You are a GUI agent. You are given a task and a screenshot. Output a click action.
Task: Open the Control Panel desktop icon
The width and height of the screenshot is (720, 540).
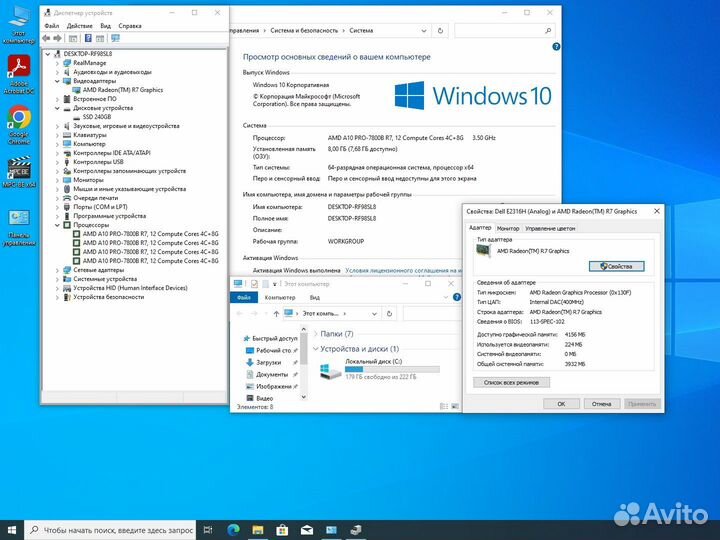19,227
